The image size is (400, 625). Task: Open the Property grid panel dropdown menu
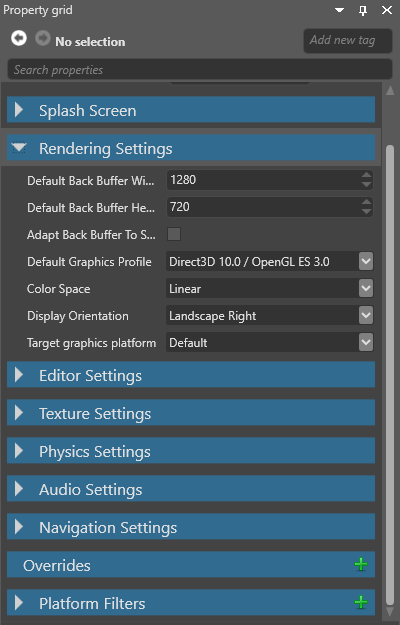click(339, 10)
